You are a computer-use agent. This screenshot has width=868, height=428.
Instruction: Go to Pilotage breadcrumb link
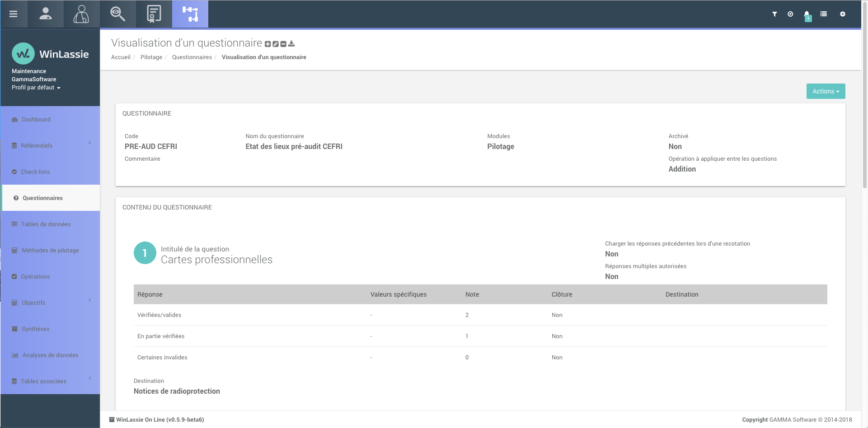coord(151,57)
